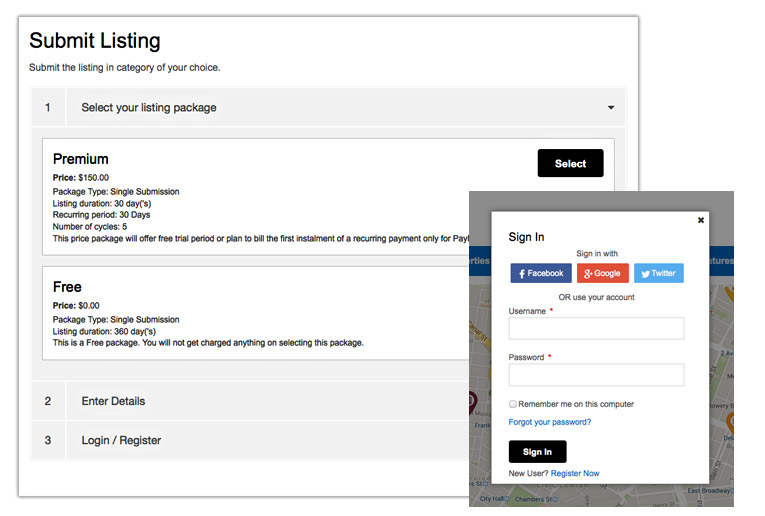
Task: Click step number 3 box
Action: coord(48,440)
